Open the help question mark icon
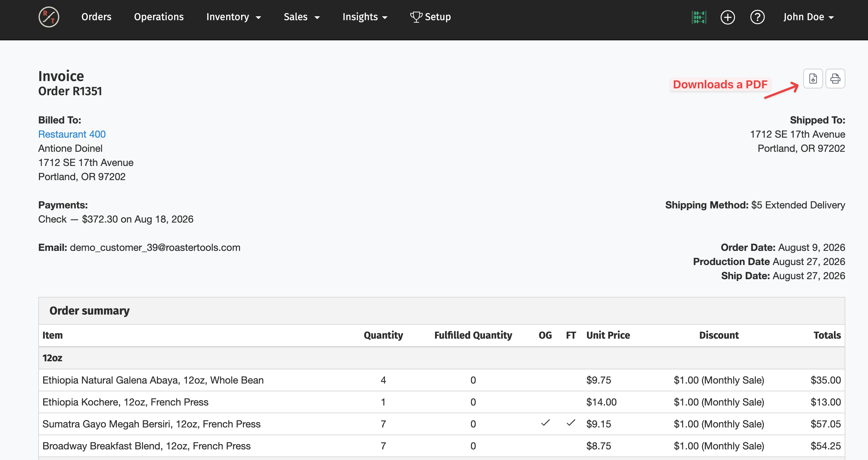Image resolution: width=868 pixels, height=460 pixels. (758, 17)
